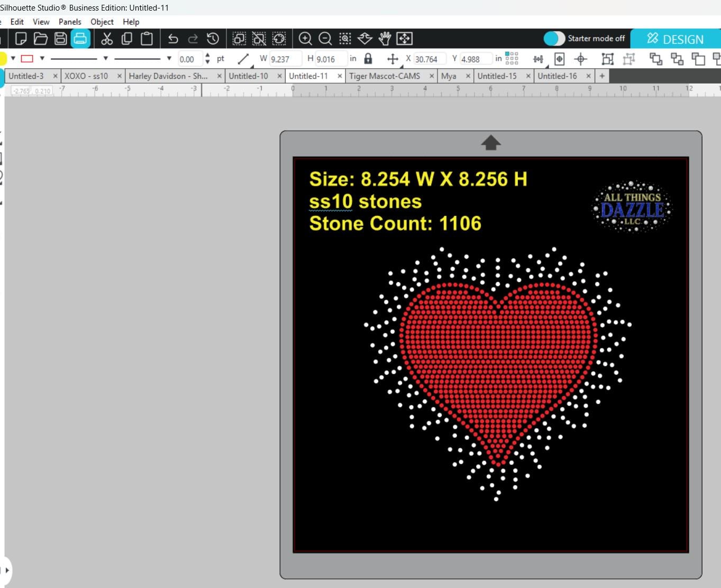This screenshot has width=721, height=588.
Task: Open the Help menu
Action: point(131,22)
